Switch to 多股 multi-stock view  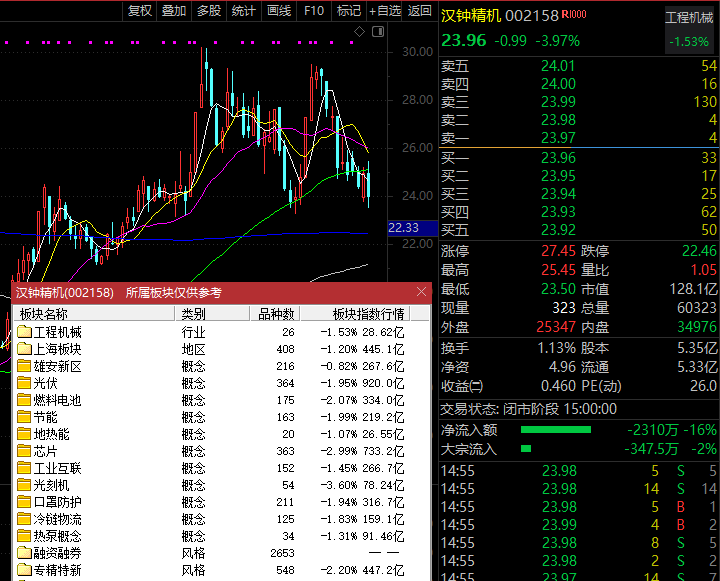(208, 11)
